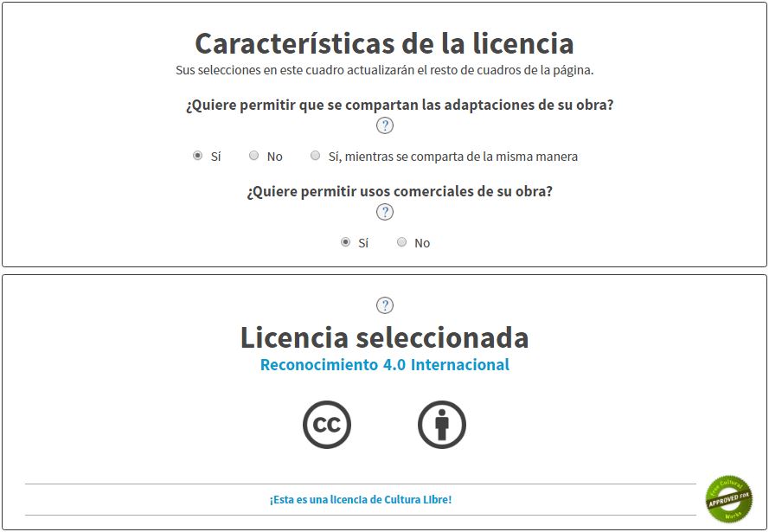
Task: Click the Attribution person icon
Action: tap(442, 425)
